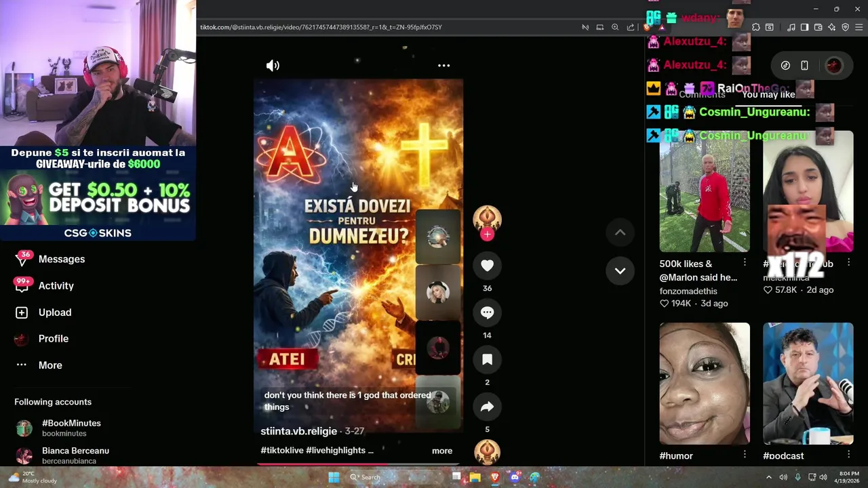Open Brave browser from the taskbar
Image resolution: width=868 pixels, height=488 pixels.
pos(495,477)
